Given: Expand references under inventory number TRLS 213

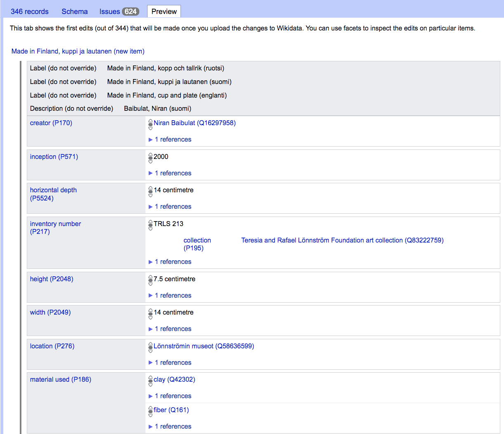Looking at the screenshot, I should coord(170,262).
